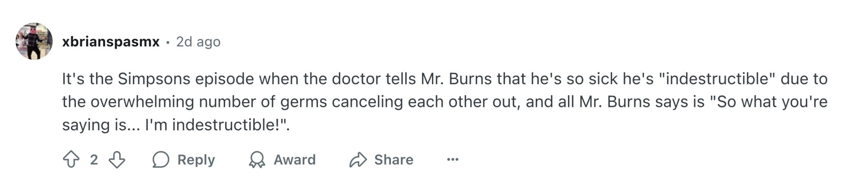This screenshot has width=868, height=191.
Task: Click the word "episode" in the comment
Action: (224, 79)
